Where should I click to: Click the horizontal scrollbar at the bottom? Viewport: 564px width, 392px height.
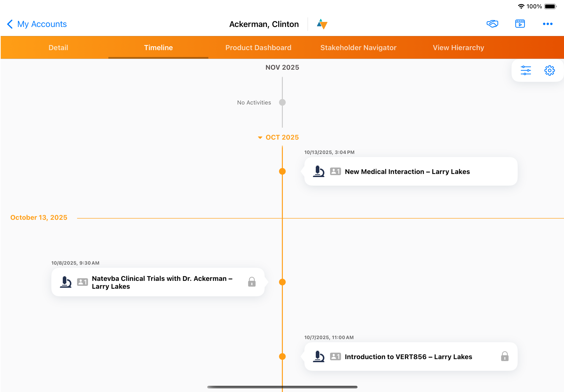click(282, 386)
